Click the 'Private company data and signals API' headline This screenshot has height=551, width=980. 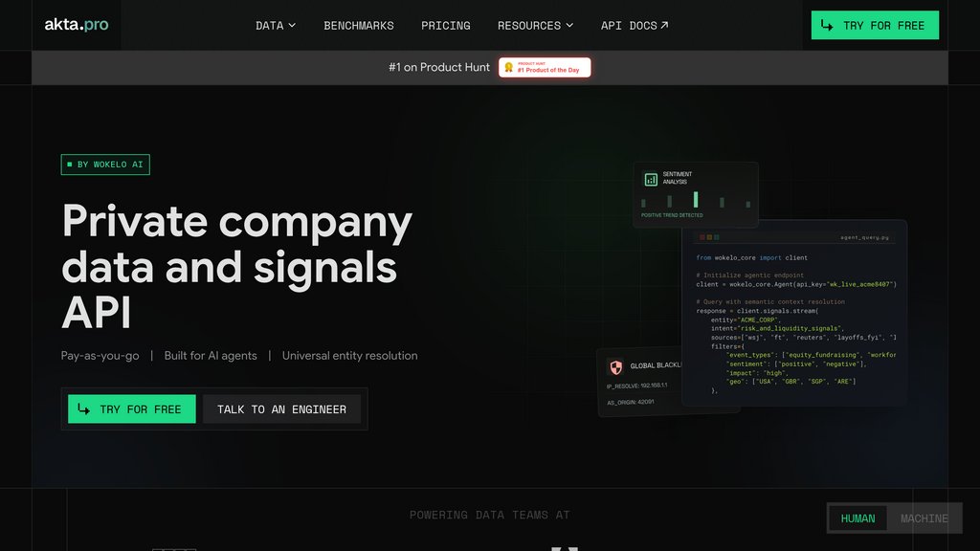pos(237,266)
